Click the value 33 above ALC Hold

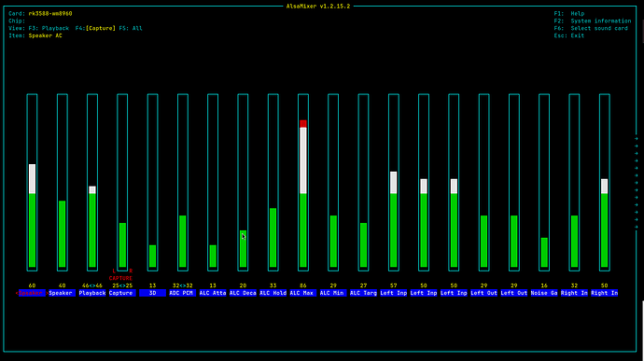click(x=273, y=285)
